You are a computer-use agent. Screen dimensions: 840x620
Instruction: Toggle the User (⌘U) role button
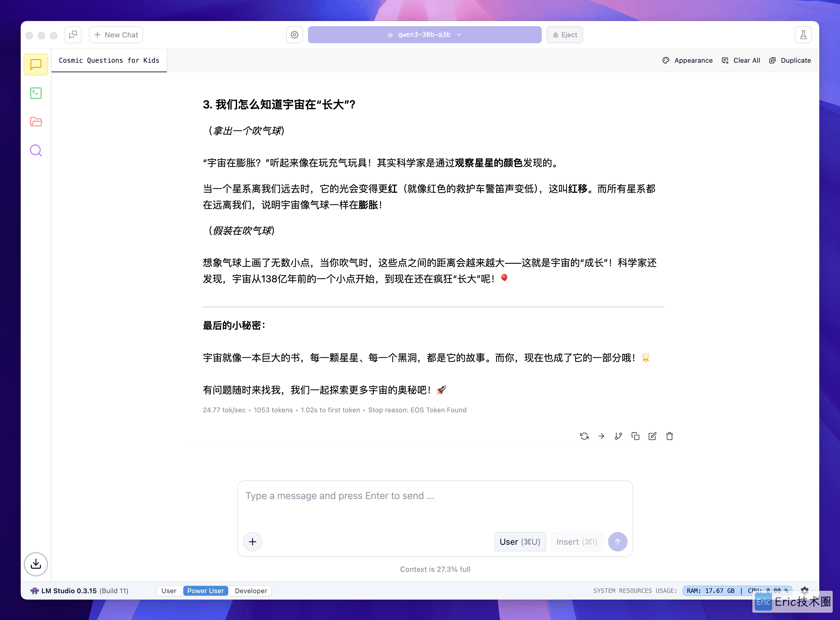point(520,541)
